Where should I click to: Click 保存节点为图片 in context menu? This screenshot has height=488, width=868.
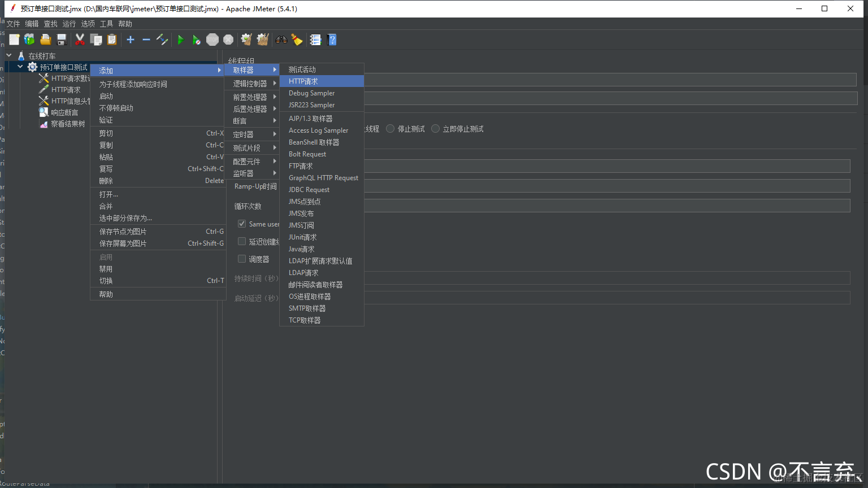tap(158, 232)
